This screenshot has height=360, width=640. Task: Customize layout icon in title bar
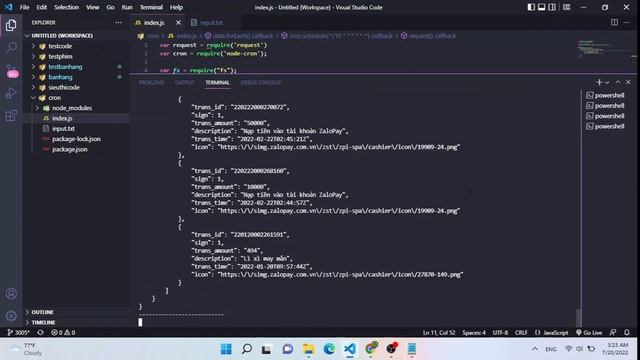pyautogui.click(x=567, y=7)
